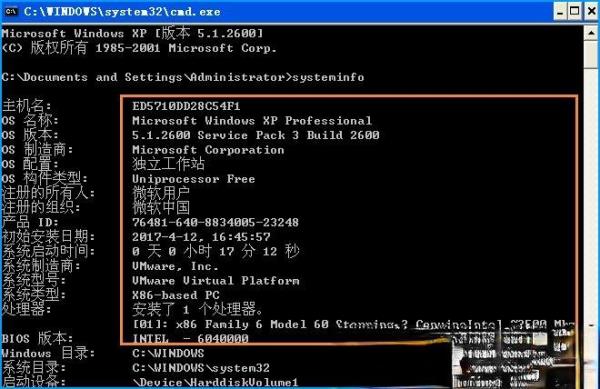
Task: Click the value Microsoft Corporation
Action: click(x=208, y=150)
